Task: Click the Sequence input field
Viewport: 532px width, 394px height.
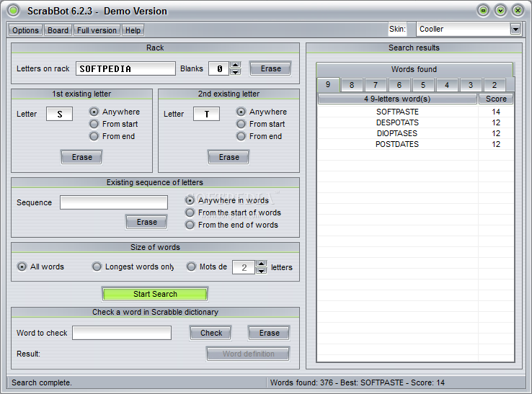Action: click(114, 202)
